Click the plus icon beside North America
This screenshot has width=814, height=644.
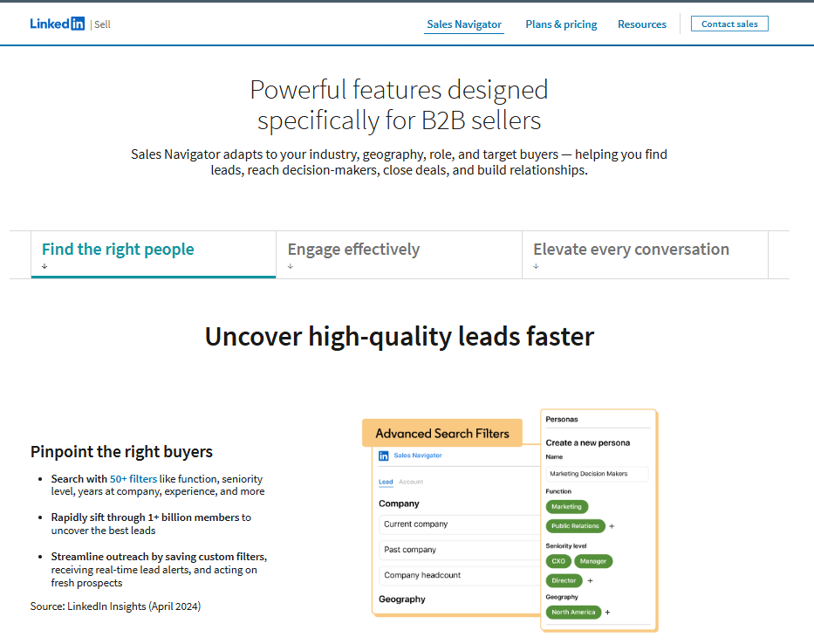[607, 613]
